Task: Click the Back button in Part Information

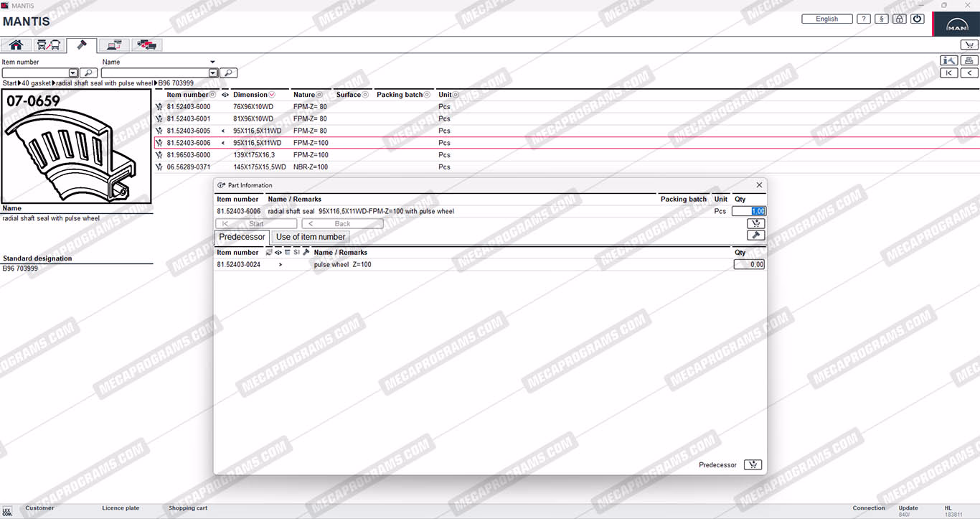Action: pyautogui.click(x=342, y=224)
